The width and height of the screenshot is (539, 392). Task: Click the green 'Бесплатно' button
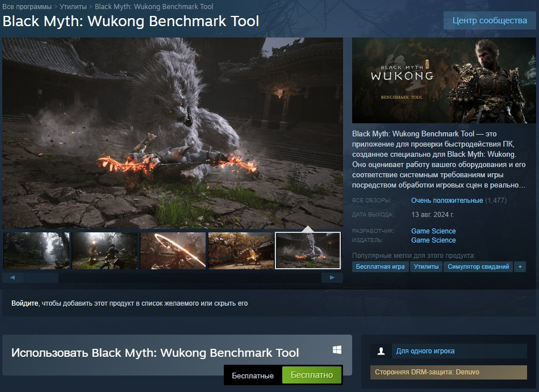pos(312,375)
